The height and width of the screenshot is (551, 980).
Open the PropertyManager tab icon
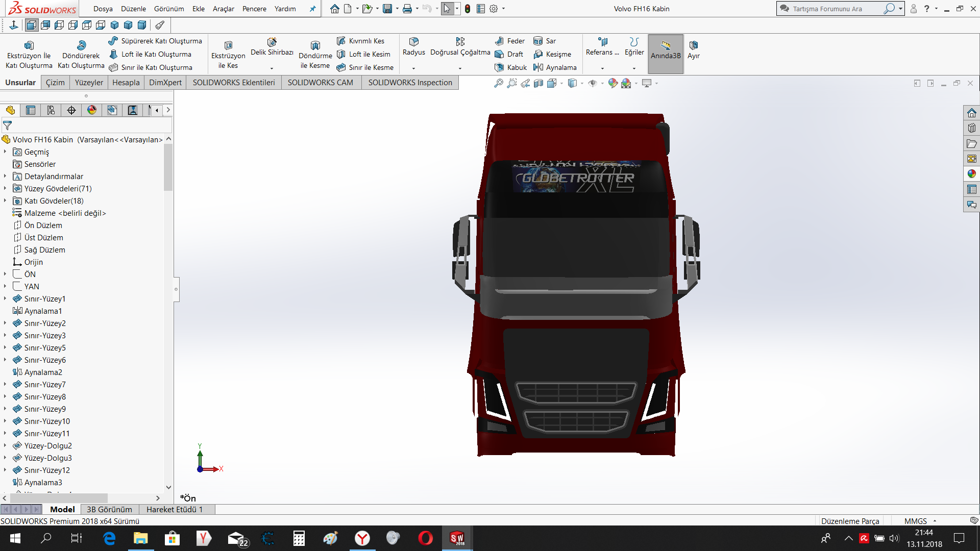pyautogui.click(x=31, y=110)
